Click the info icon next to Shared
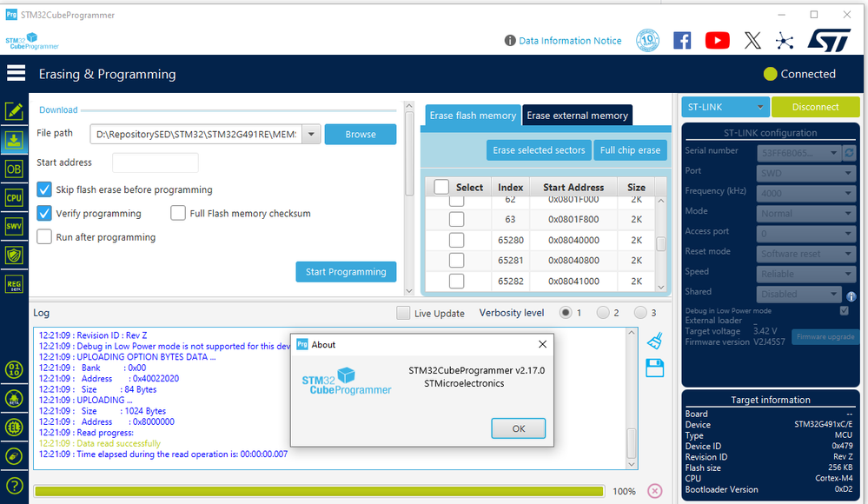Viewport: 868px width, 504px height. tap(851, 296)
